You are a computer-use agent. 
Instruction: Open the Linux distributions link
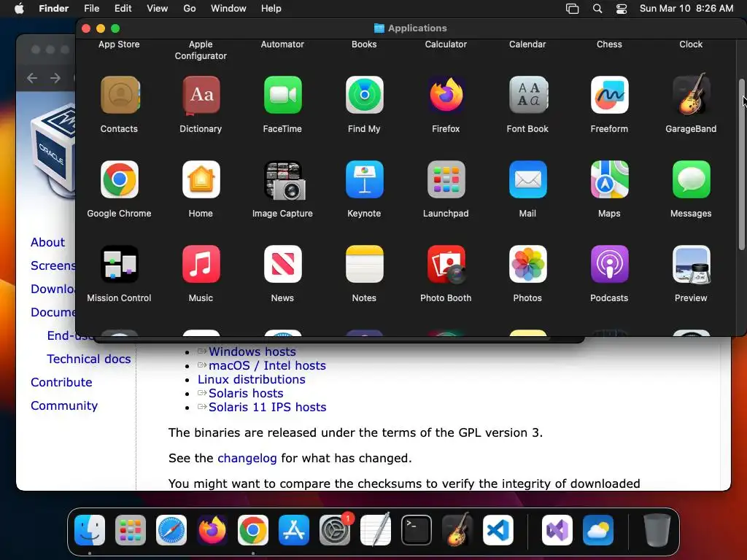252,379
